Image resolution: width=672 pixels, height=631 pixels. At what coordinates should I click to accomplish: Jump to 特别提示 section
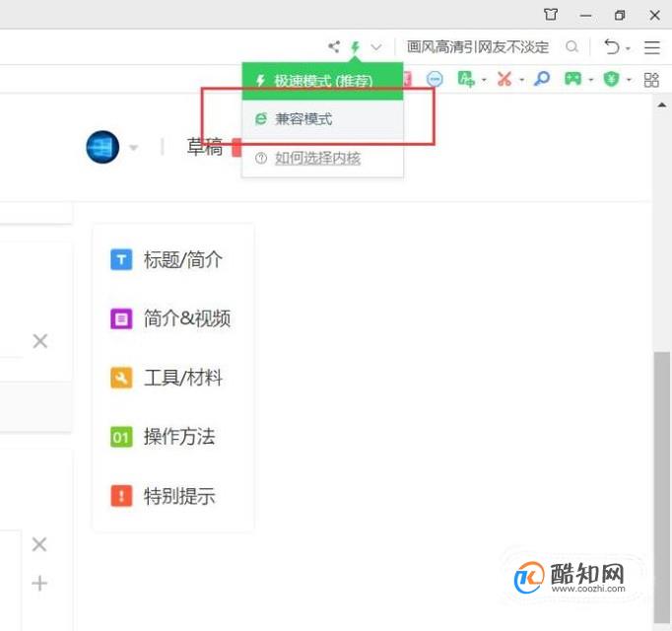pyautogui.click(x=179, y=496)
